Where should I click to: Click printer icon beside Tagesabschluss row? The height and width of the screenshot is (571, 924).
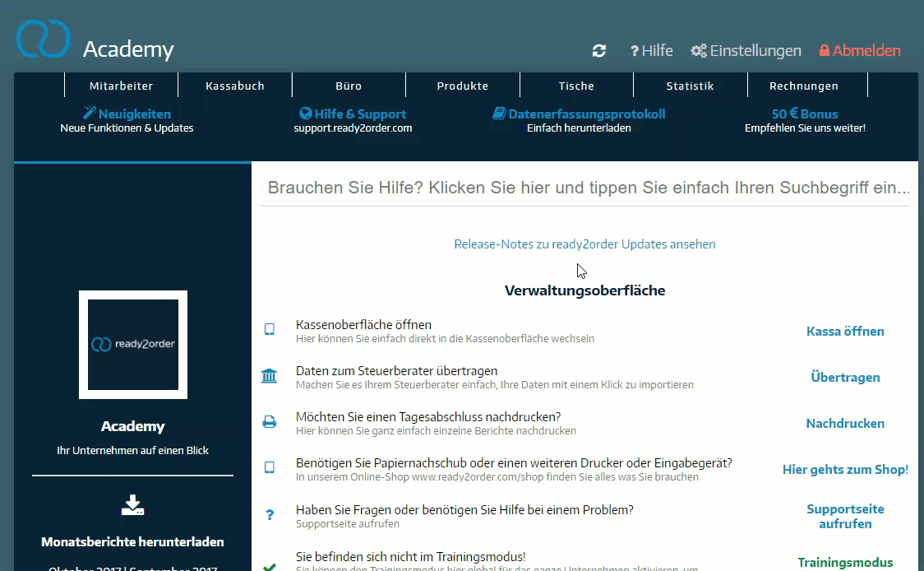click(x=270, y=422)
